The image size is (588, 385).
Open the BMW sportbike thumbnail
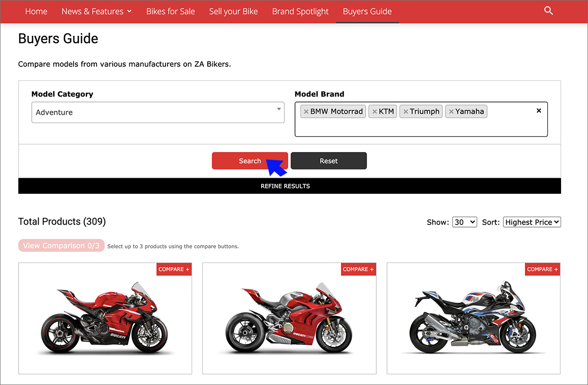pyautogui.click(x=474, y=319)
